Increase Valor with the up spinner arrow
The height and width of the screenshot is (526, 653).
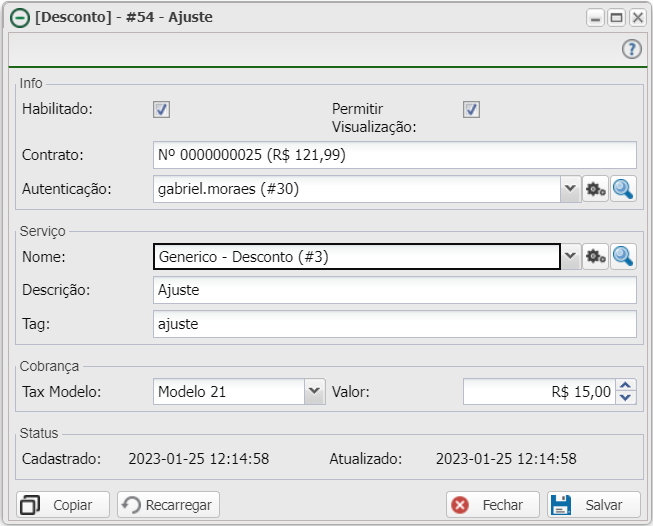tap(626, 386)
